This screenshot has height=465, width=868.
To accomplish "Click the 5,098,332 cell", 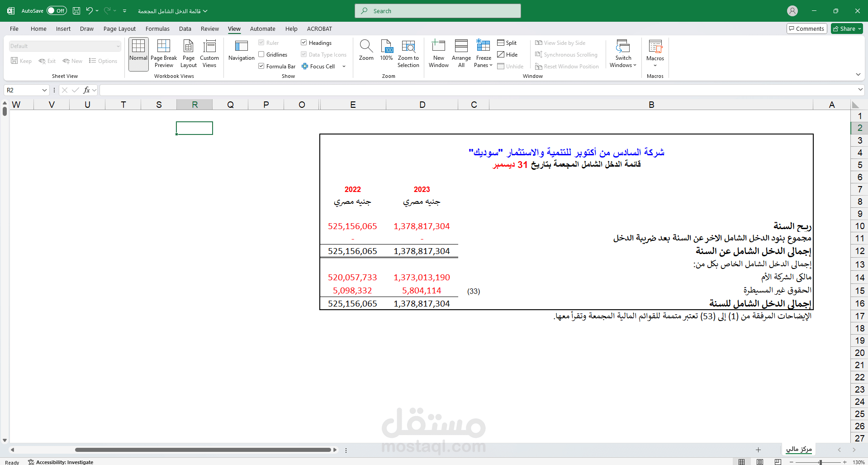I will 352,290.
